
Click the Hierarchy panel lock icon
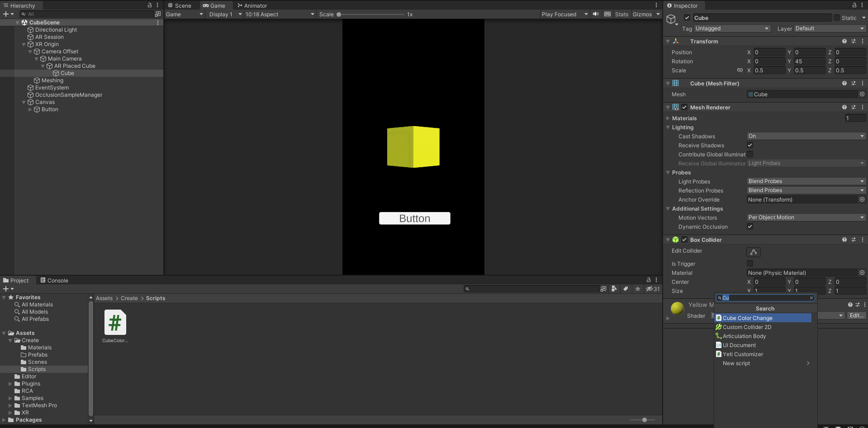[x=150, y=5]
